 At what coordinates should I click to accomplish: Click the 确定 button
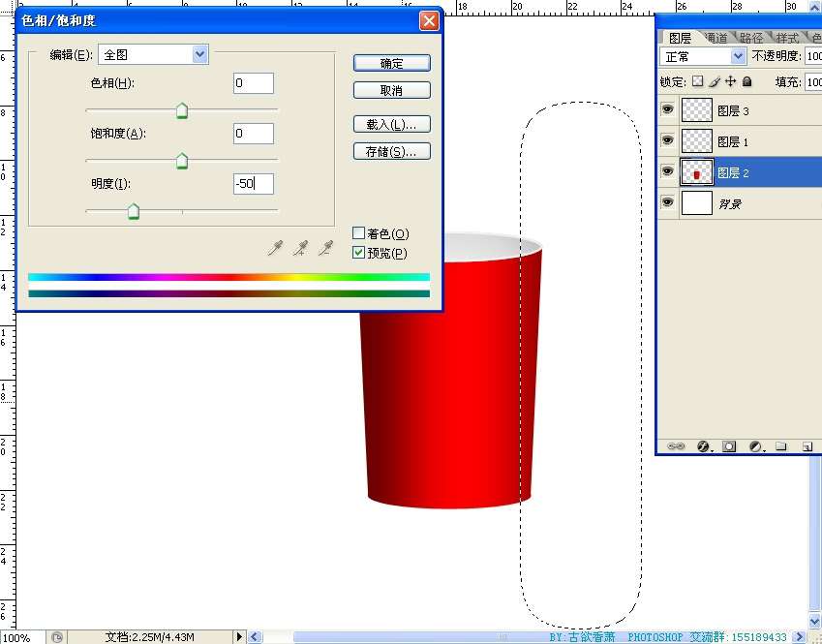391,63
